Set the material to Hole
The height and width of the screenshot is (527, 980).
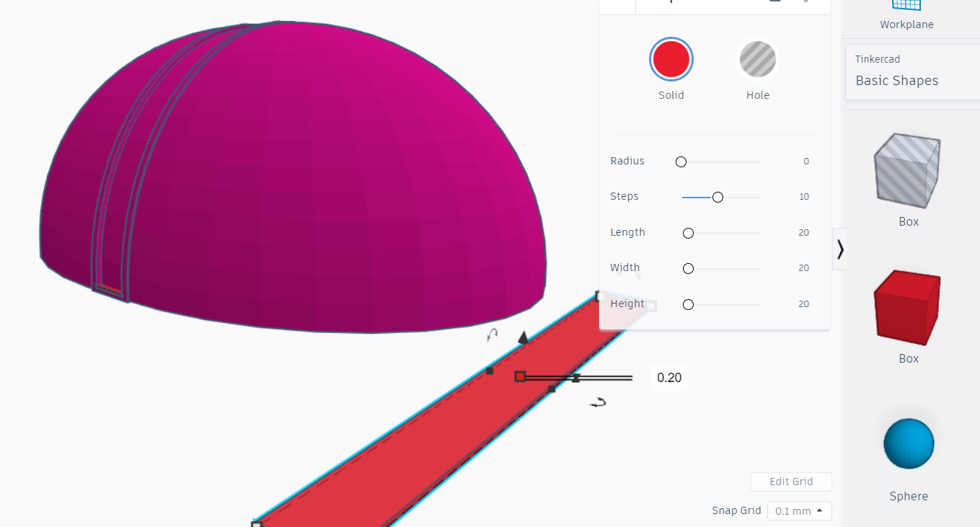(757, 59)
